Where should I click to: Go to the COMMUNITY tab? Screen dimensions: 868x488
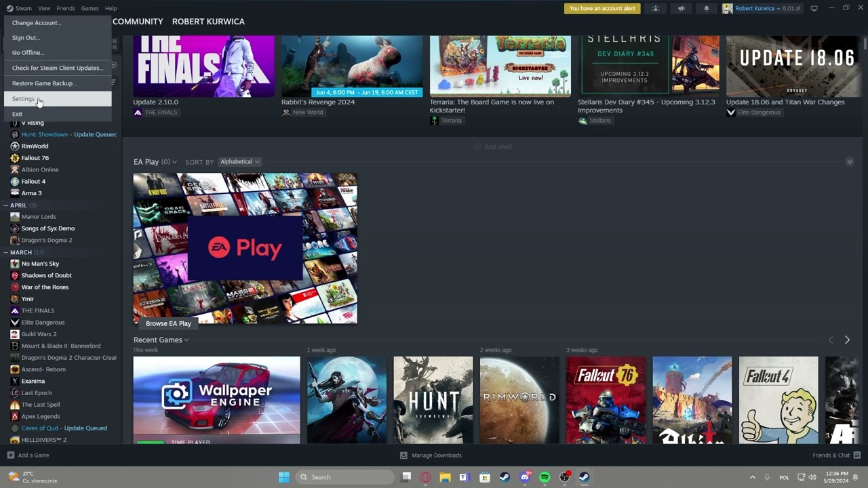click(138, 22)
